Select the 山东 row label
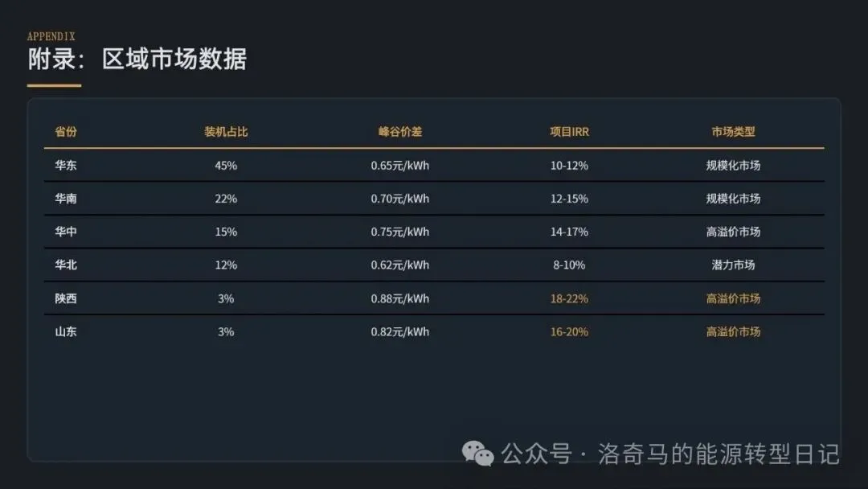868x489 pixels. click(x=66, y=331)
